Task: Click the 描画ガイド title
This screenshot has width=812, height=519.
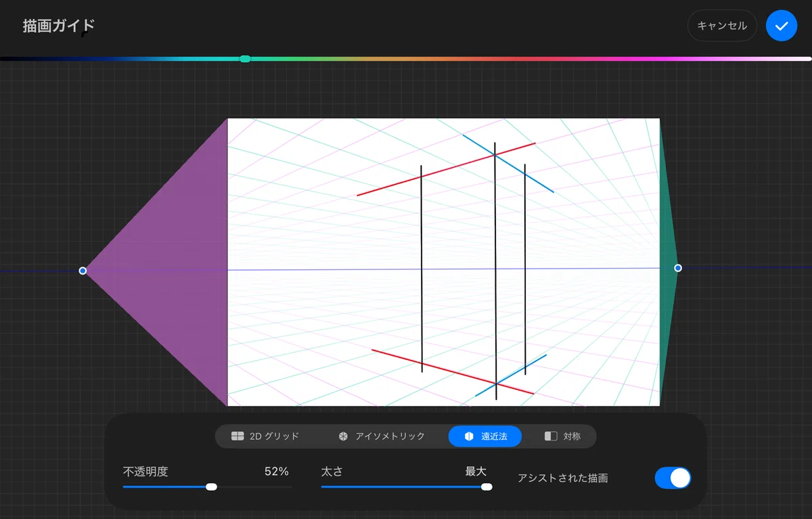Action: coord(59,26)
